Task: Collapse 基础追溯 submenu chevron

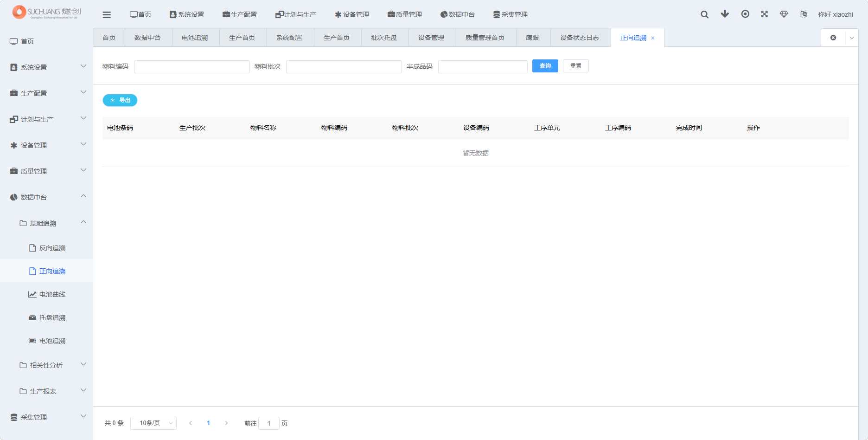Action: coord(83,222)
